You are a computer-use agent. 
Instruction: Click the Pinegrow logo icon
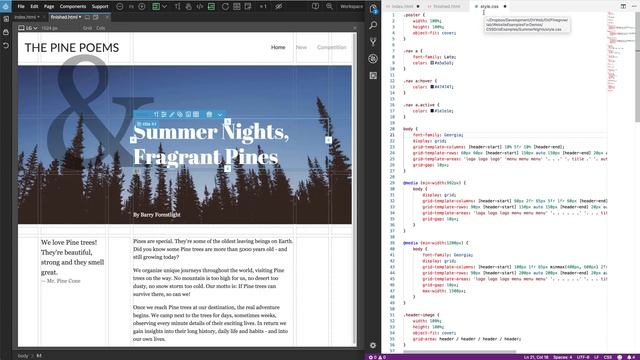[6, 6]
